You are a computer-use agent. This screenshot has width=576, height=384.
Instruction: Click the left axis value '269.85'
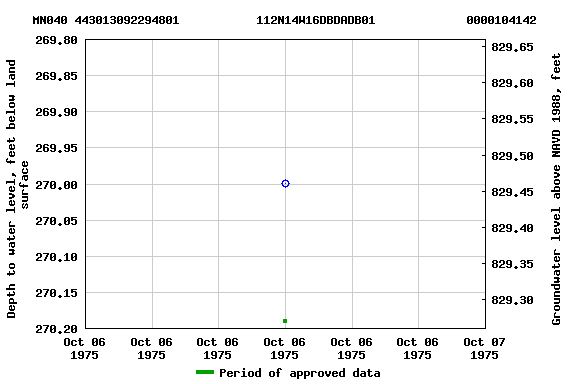click(x=57, y=76)
